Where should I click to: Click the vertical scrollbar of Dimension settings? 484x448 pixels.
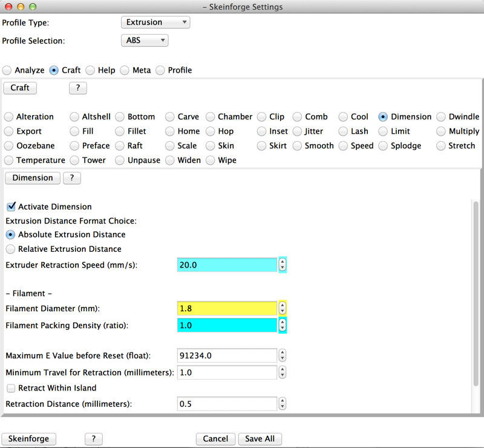pyautogui.click(x=476, y=294)
